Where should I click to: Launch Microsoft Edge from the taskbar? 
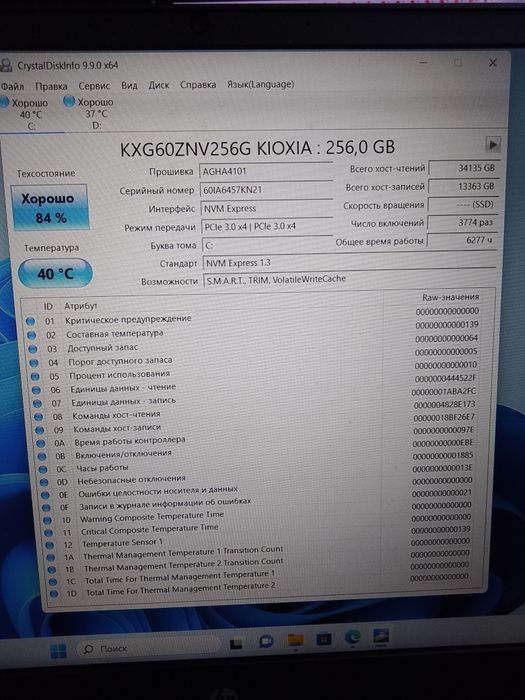click(352, 638)
